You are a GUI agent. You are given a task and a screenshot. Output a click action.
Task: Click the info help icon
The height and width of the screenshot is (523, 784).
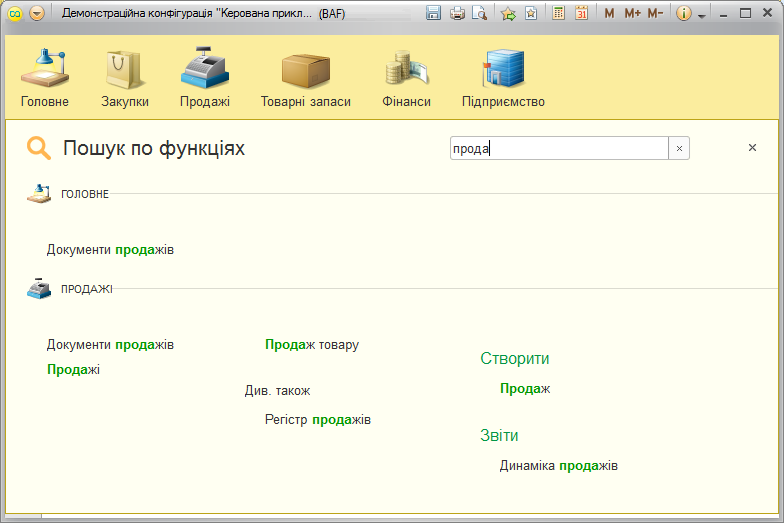tap(684, 13)
